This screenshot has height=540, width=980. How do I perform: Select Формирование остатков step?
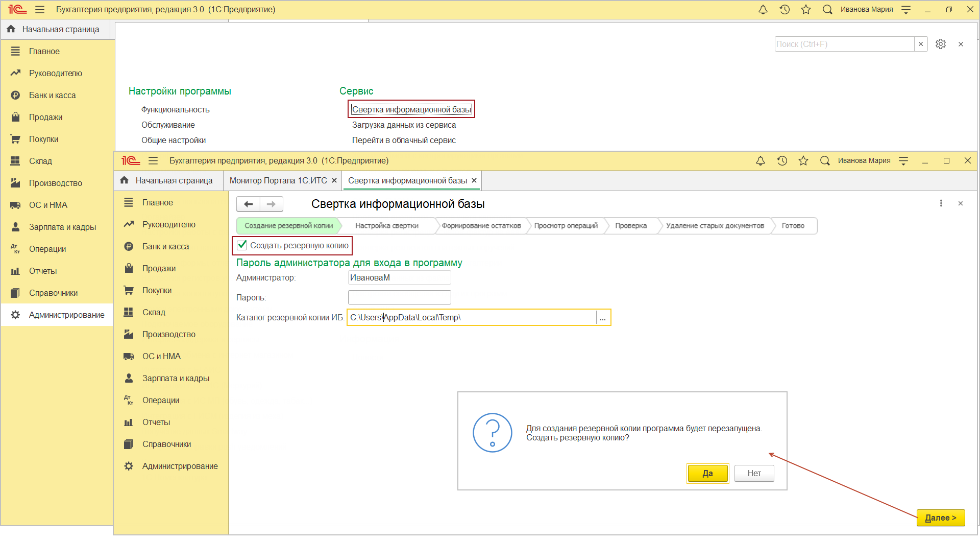tap(481, 226)
